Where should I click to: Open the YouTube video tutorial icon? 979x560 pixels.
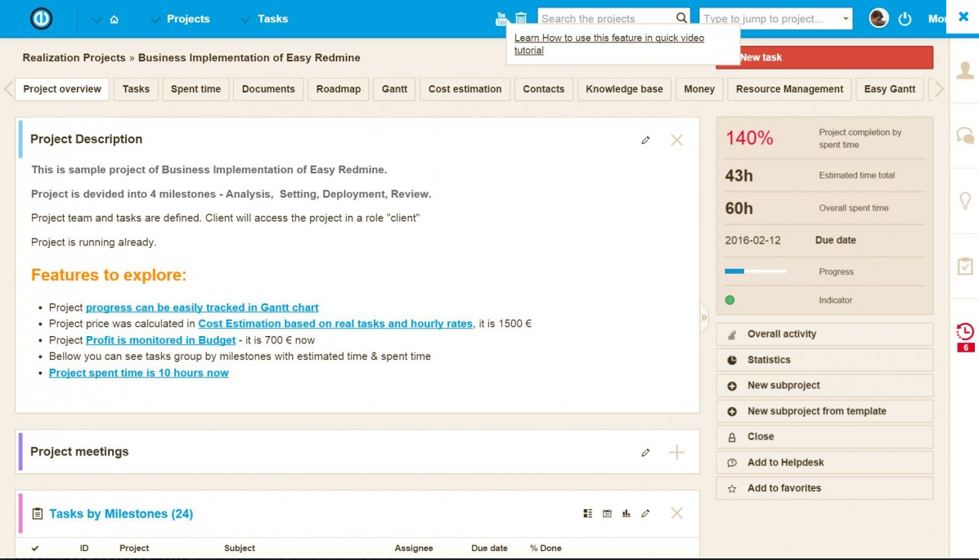tap(501, 19)
